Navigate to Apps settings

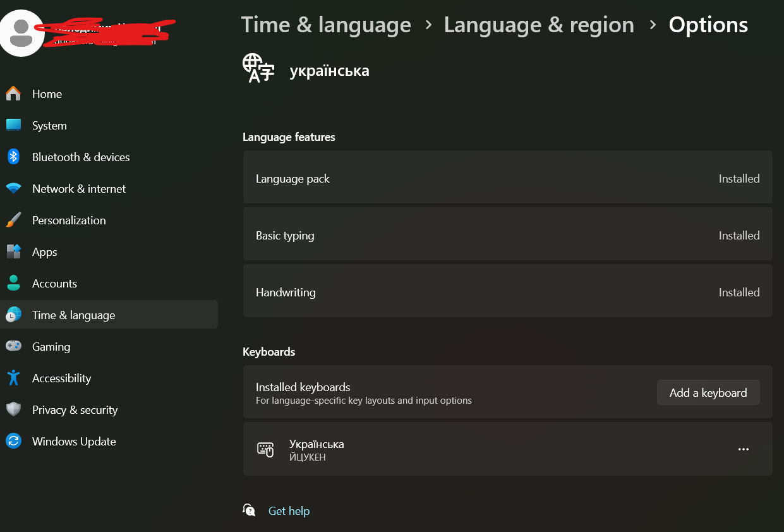click(45, 251)
